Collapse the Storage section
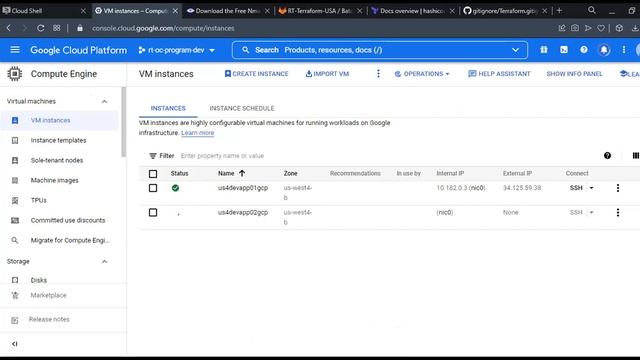Viewport: 640px width, 360px height. (x=104, y=261)
